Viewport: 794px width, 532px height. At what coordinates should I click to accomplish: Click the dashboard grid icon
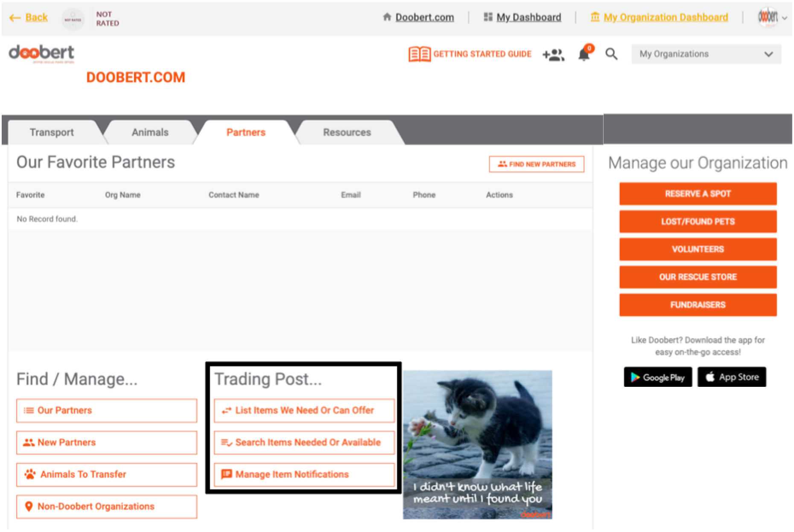[488, 17]
